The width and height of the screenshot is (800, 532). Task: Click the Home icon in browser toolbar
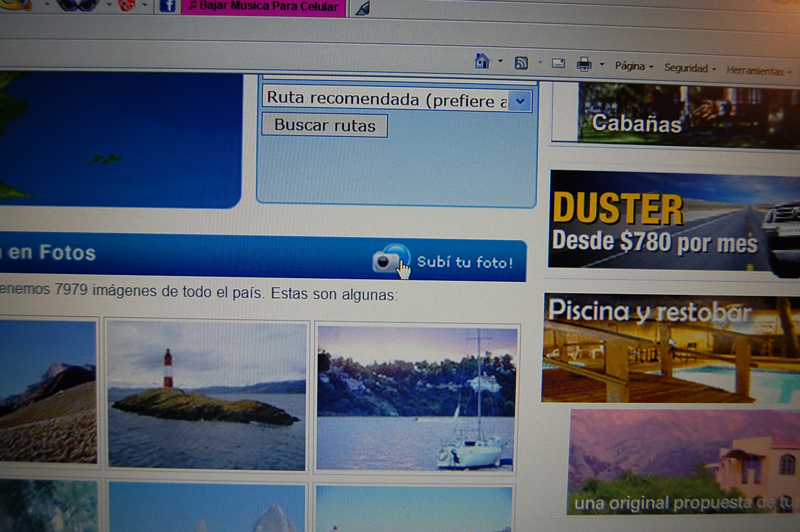point(482,61)
